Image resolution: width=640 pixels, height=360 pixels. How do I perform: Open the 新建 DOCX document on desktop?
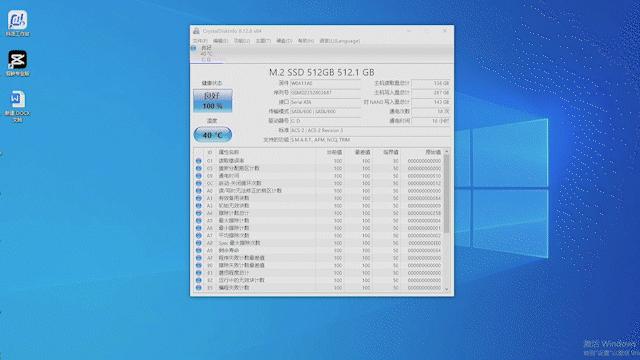(18, 106)
